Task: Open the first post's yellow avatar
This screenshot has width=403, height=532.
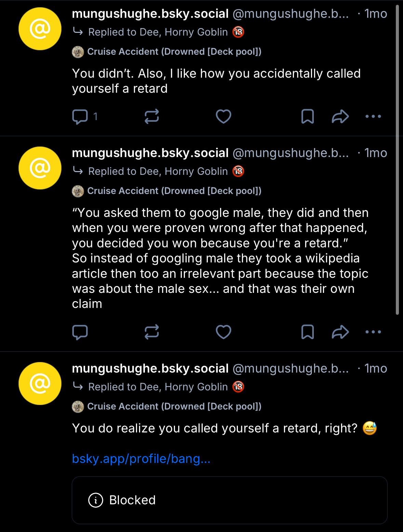Action: 40,29
